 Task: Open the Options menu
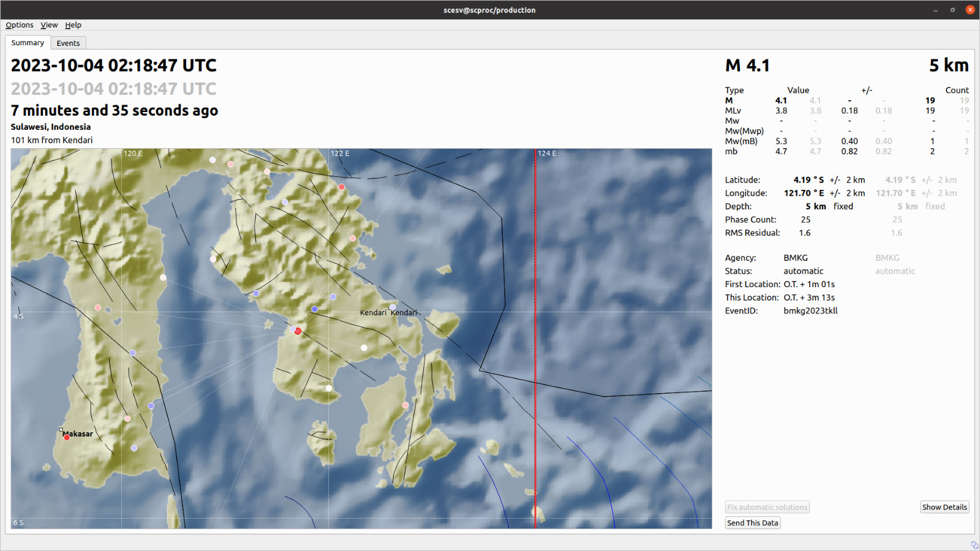20,25
